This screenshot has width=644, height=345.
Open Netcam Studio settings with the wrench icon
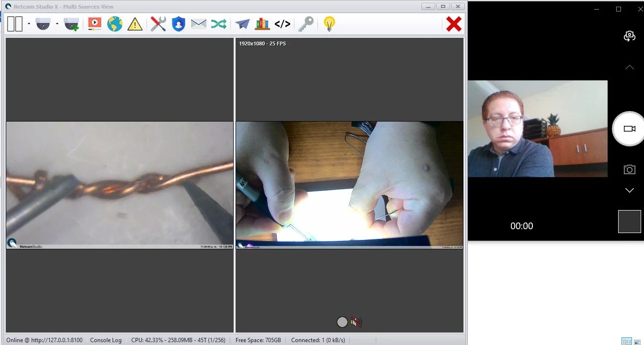click(158, 23)
